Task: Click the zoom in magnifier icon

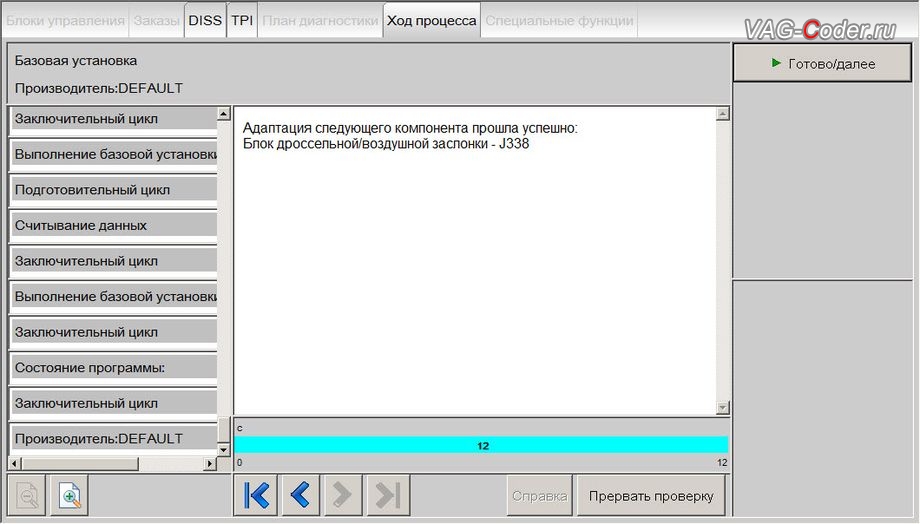Action: tap(70, 496)
